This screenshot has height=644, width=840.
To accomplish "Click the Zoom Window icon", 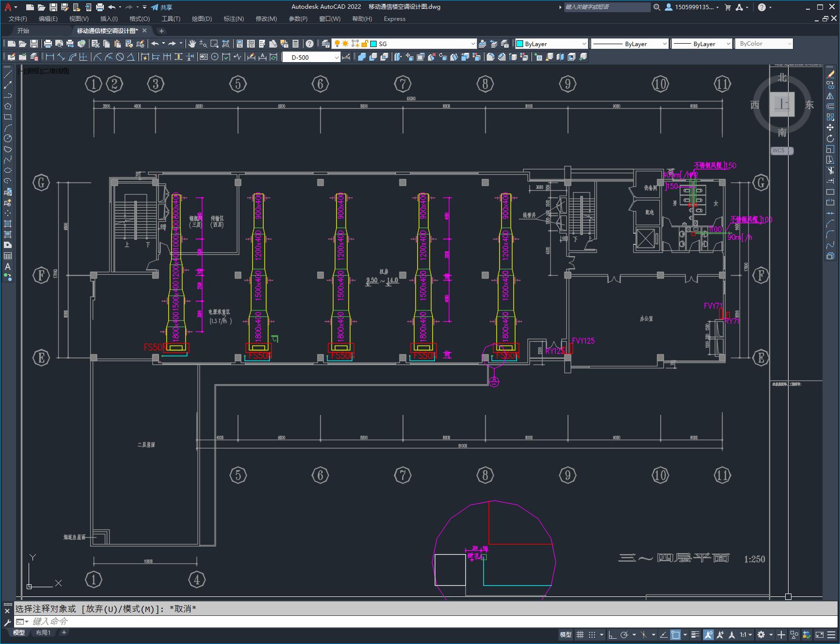I will click(x=214, y=44).
